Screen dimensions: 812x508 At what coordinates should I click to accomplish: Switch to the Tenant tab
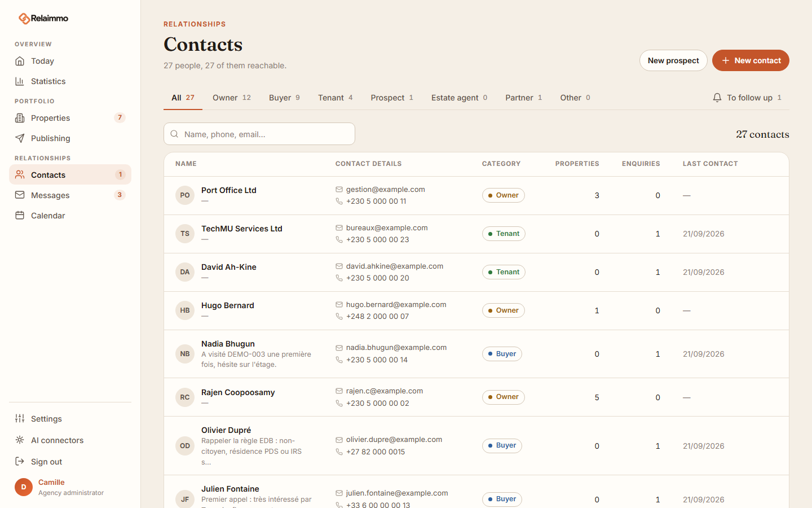(336, 98)
